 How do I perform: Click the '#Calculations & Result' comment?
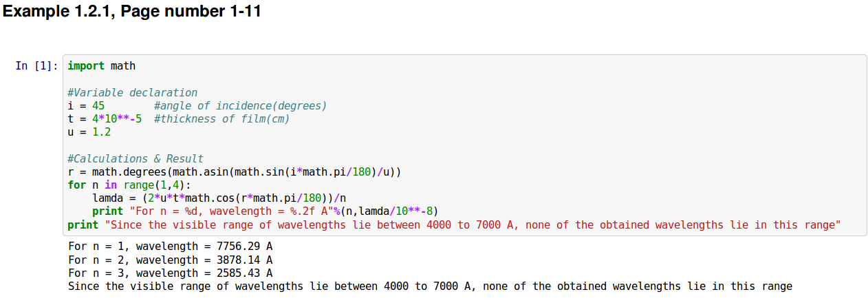(x=135, y=158)
